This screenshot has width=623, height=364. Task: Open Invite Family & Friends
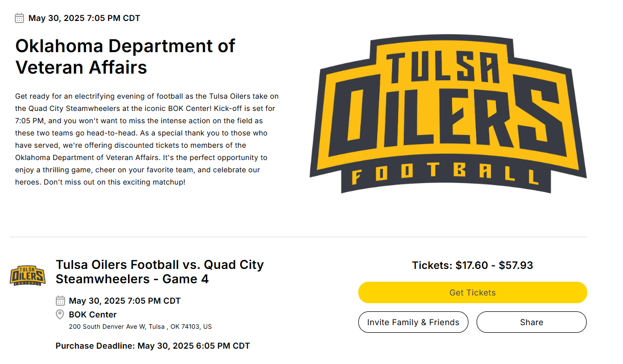[x=413, y=322]
